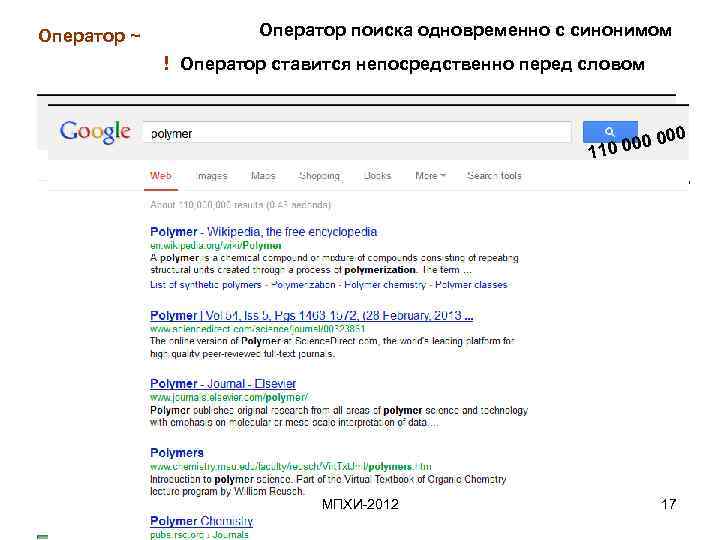Click the chemistry.msu.edu polymers URL text
Screen dimensions: 720x540
[291, 467]
